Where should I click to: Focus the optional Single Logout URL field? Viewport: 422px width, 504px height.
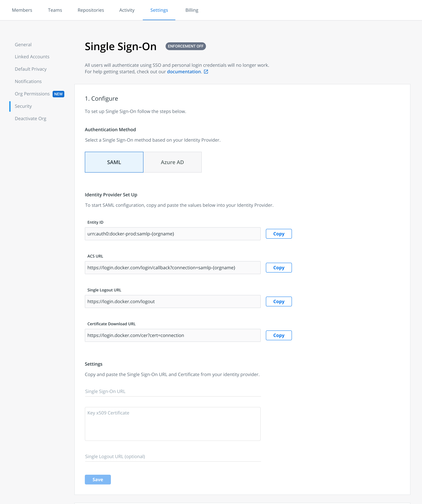point(173,456)
